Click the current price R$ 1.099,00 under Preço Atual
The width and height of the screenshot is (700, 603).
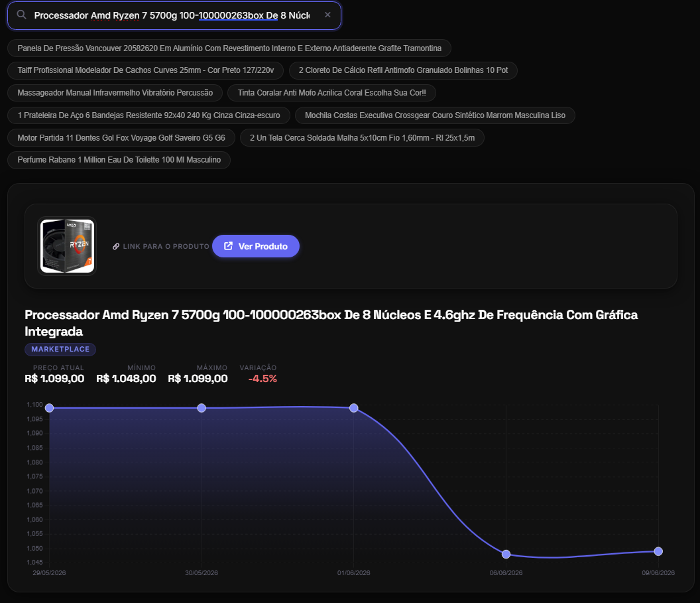[54, 379]
